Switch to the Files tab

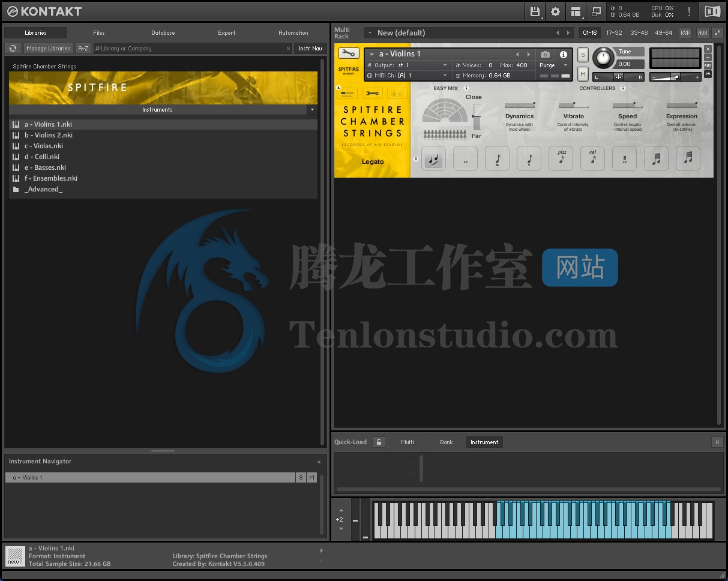(x=98, y=33)
